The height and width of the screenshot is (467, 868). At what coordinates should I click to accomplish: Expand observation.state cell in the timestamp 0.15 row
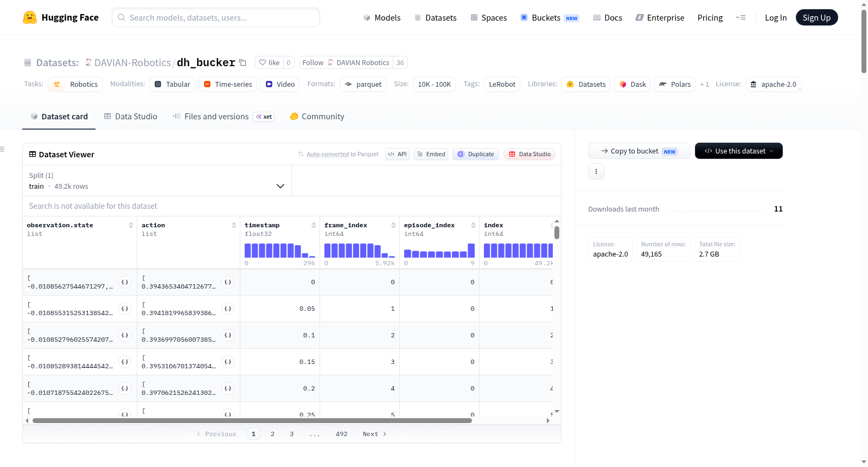click(125, 362)
